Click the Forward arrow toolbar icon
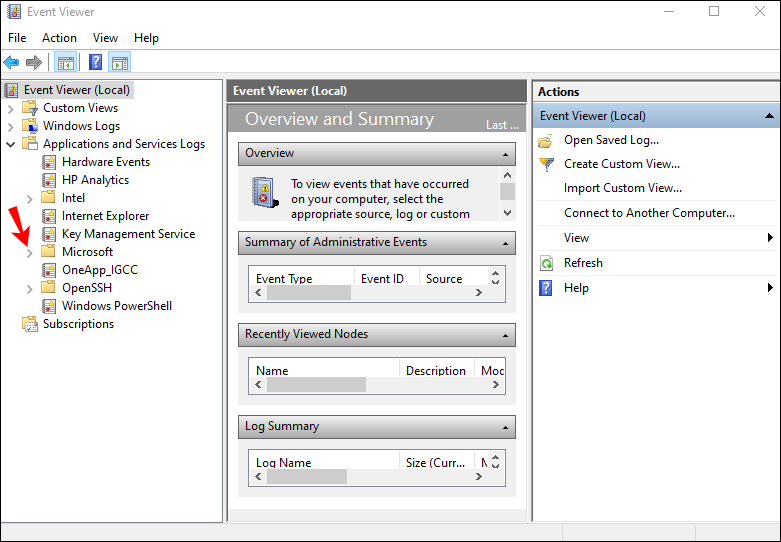This screenshot has width=781, height=542. click(34, 62)
